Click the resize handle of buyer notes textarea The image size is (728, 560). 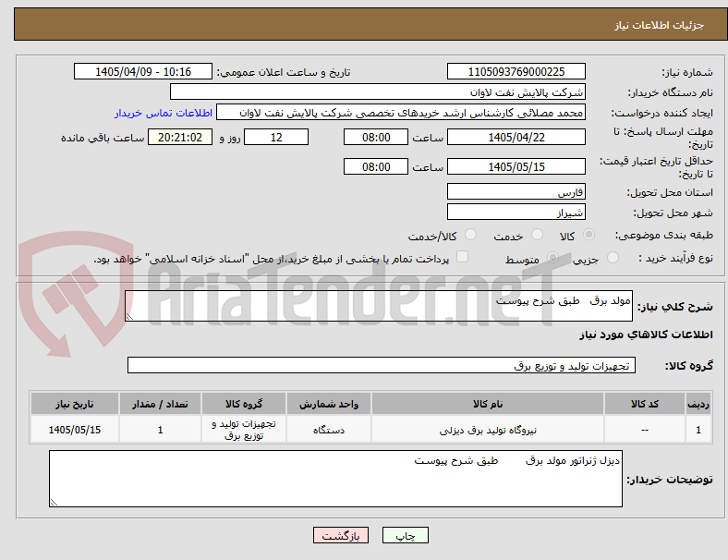coord(54,503)
